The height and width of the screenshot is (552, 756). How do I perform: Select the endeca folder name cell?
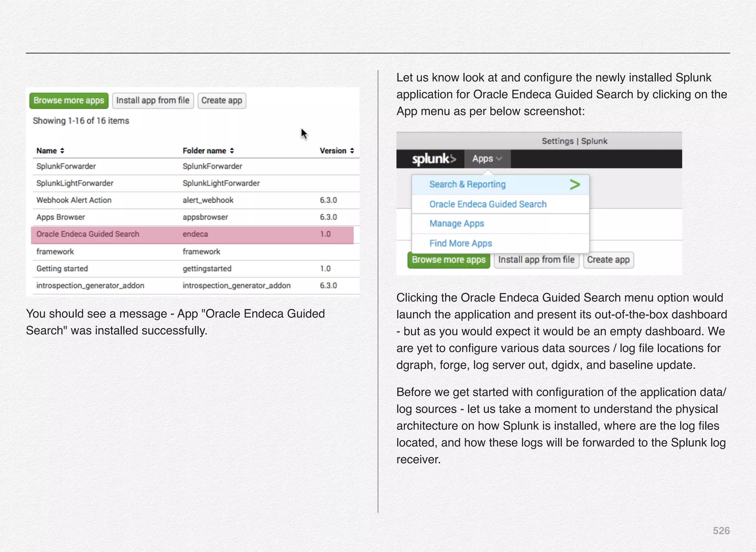pos(195,234)
